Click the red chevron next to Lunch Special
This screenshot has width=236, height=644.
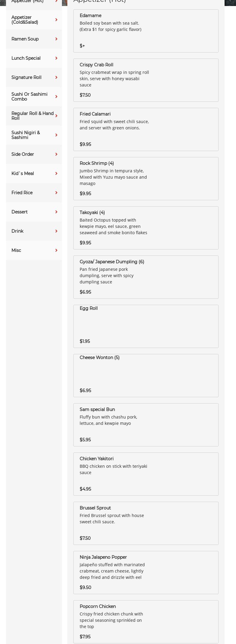[56, 58]
